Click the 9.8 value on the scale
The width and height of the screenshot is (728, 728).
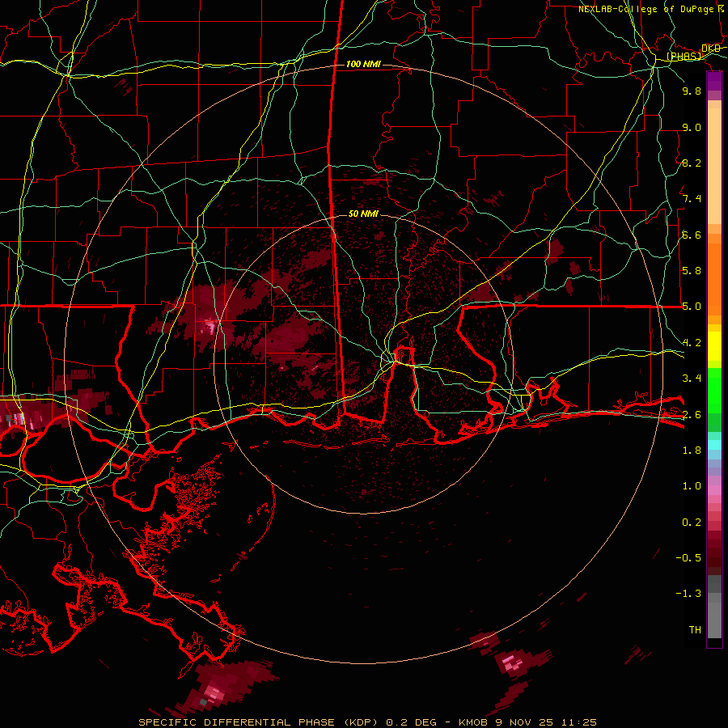(x=692, y=91)
